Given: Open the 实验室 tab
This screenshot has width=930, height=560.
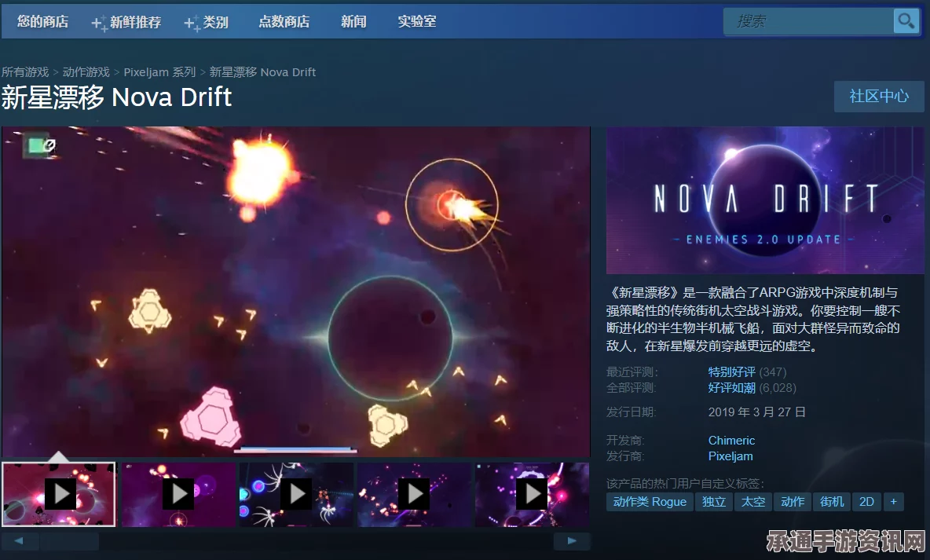Looking at the screenshot, I should 417,22.
